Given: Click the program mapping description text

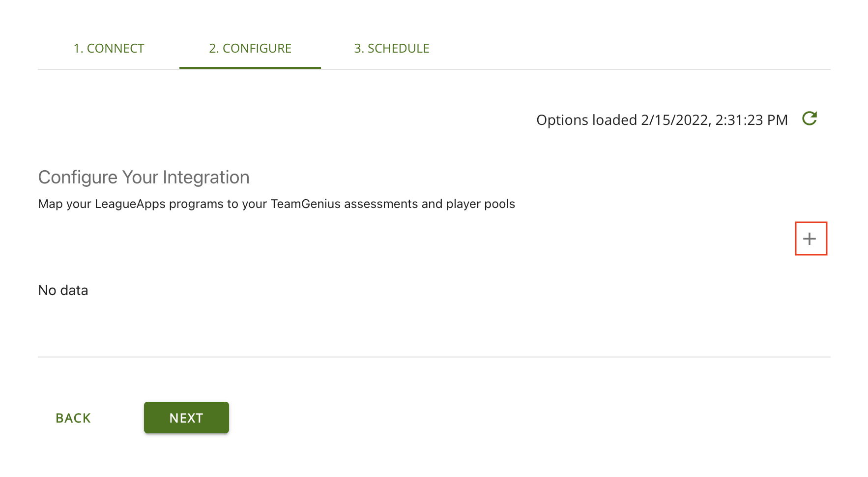Looking at the screenshot, I should 277,204.
